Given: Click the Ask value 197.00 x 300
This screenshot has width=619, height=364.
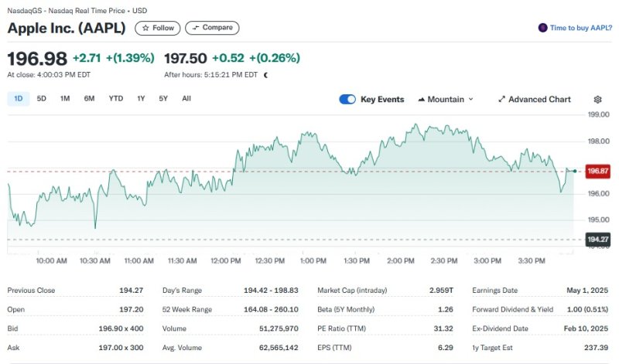Looking at the screenshot, I should [x=121, y=348].
